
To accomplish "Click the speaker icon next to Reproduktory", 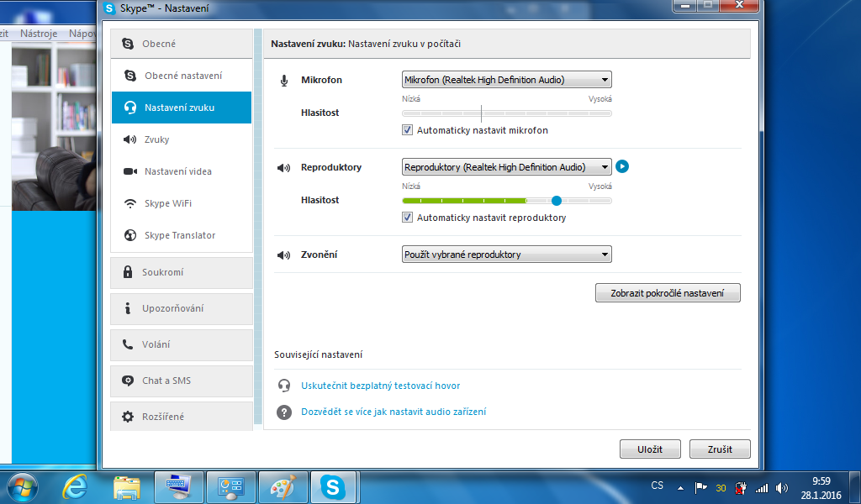I will [284, 168].
